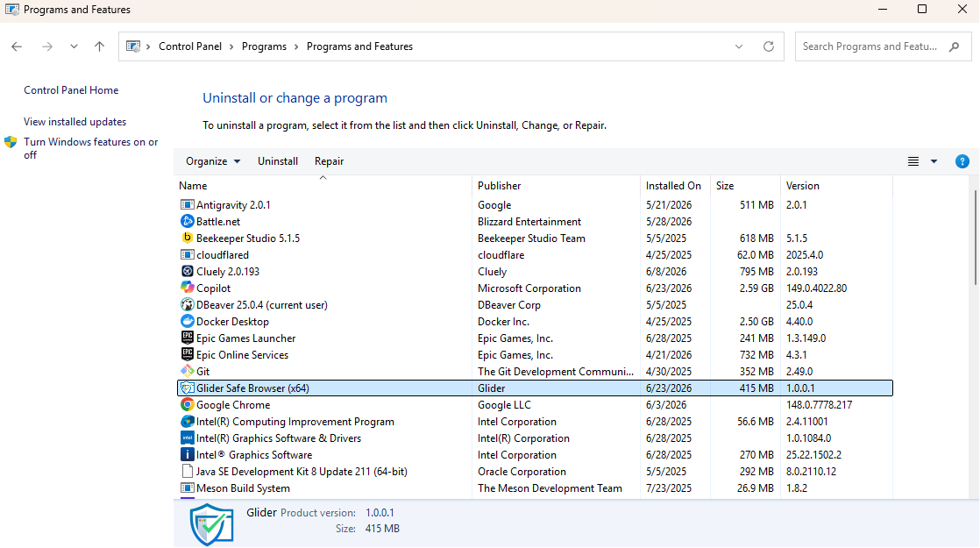
Task: Click the Intel Computing Improvement Program icon
Action: coord(187,421)
